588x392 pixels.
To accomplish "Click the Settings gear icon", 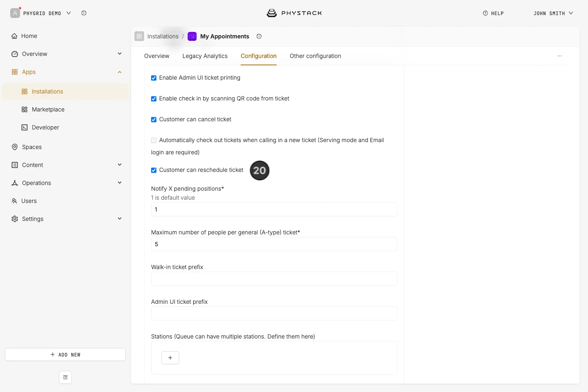I will tap(15, 219).
